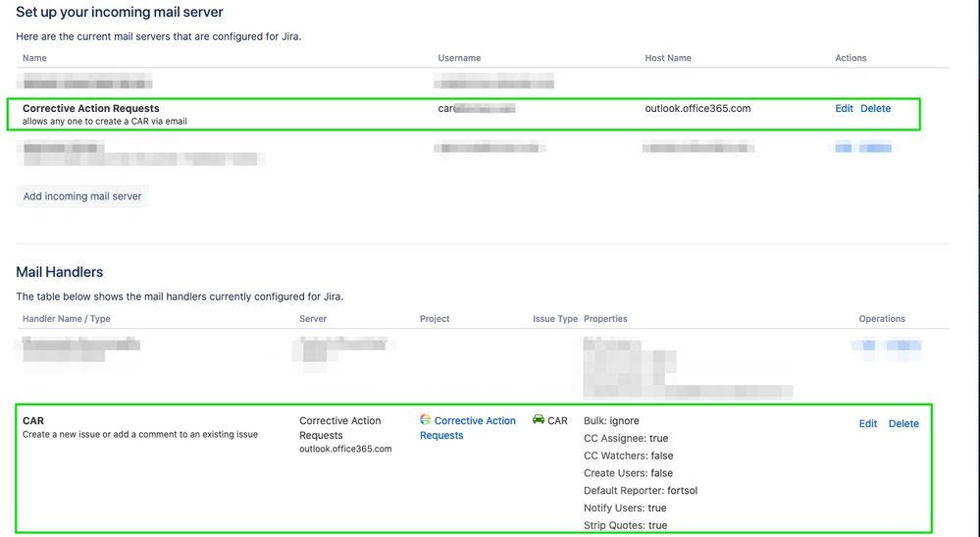
Task: Click the Properties column header
Action: (605, 319)
